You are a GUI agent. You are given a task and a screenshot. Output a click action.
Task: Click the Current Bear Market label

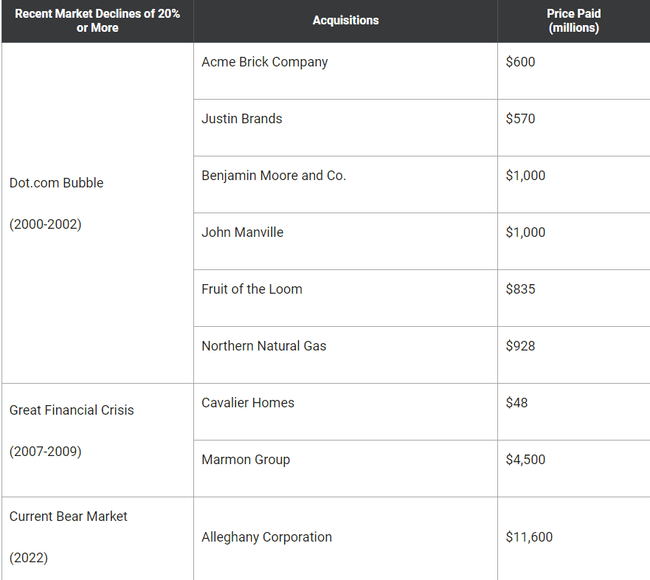[68, 517]
